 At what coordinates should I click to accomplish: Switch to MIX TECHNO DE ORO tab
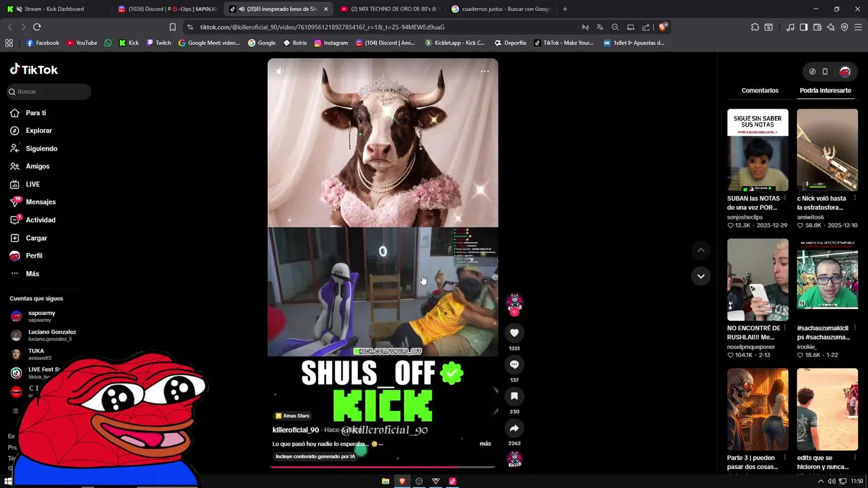(389, 9)
